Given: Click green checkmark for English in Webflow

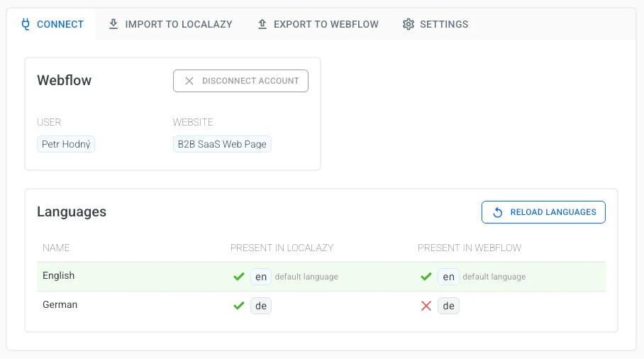Looking at the screenshot, I should tap(426, 277).
